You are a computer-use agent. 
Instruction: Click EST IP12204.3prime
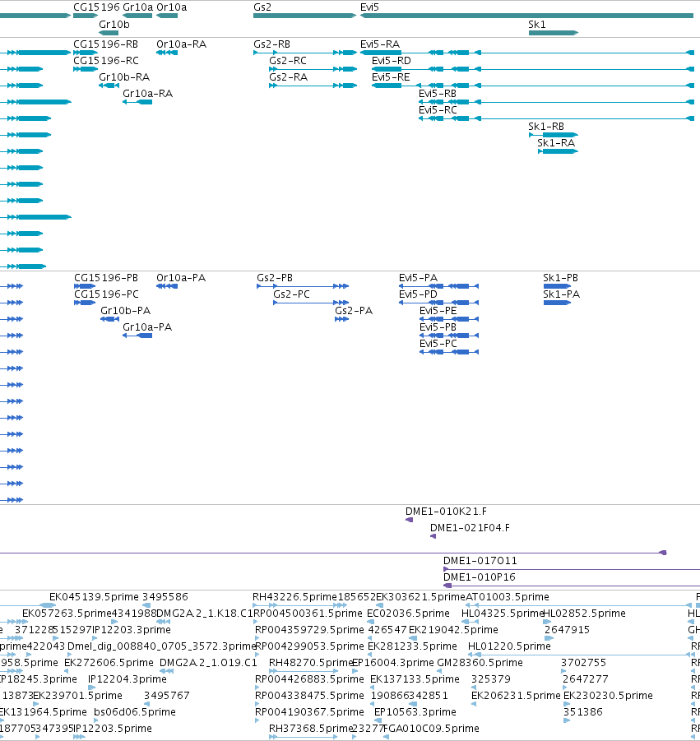(127, 679)
